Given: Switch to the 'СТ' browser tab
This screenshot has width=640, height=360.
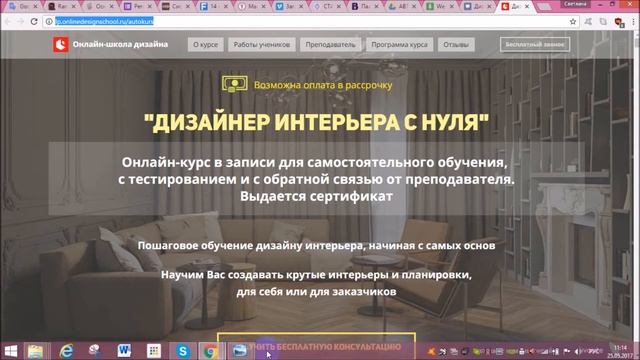Looking at the screenshot, I should [326, 7].
